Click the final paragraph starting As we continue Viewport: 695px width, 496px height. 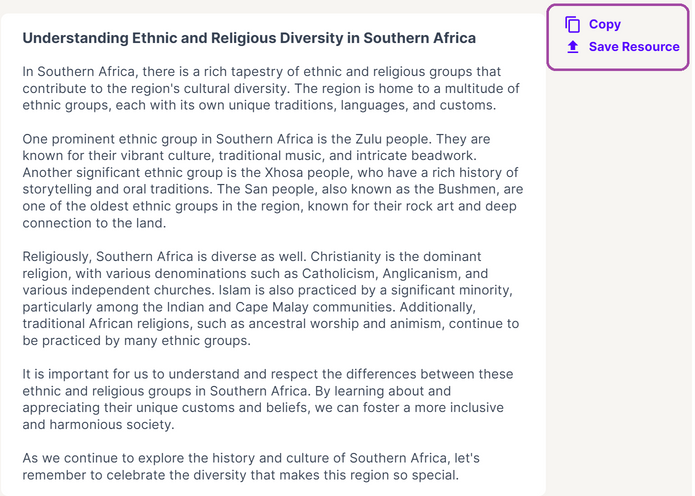[x=251, y=466]
